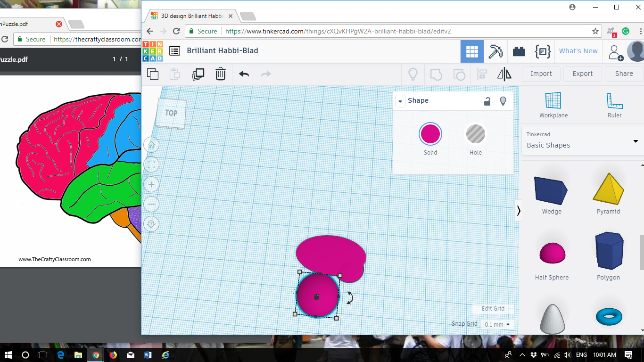Open Firefox from the taskbar

pyautogui.click(x=113, y=354)
